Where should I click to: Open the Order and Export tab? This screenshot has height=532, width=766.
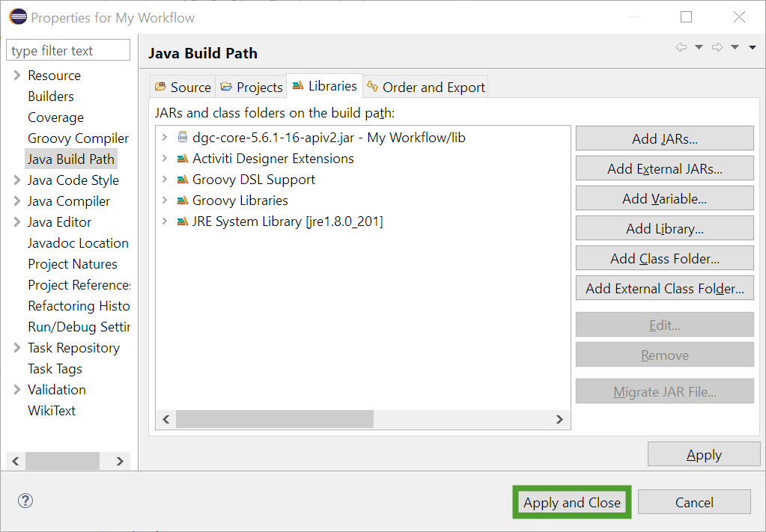(x=425, y=87)
